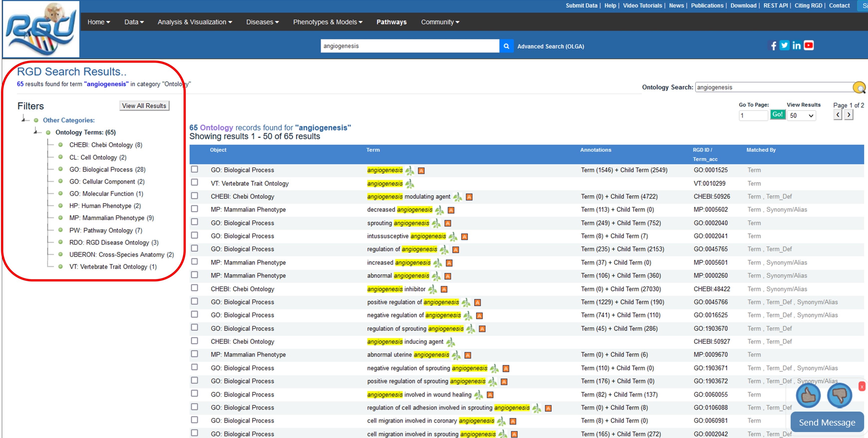Screen dimensions: 868x438
Task: Open the Diseases navigation menu
Action: point(262,22)
